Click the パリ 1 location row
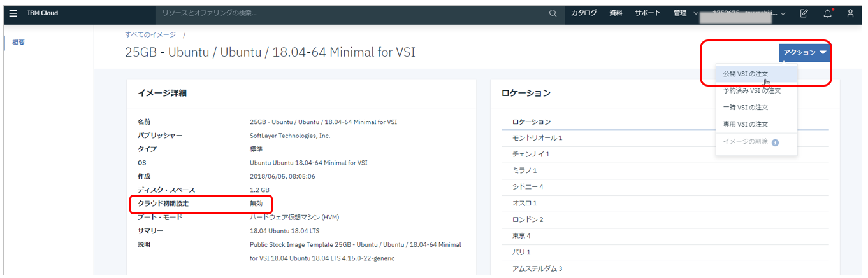868x278 pixels. pyautogui.click(x=665, y=253)
